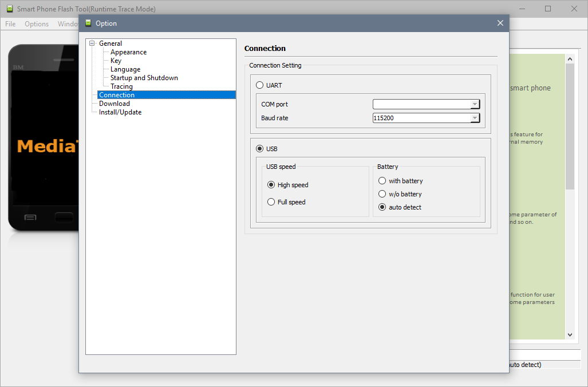Open Install/Update settings page
588x387 pixels.
(x=120, y=112)
